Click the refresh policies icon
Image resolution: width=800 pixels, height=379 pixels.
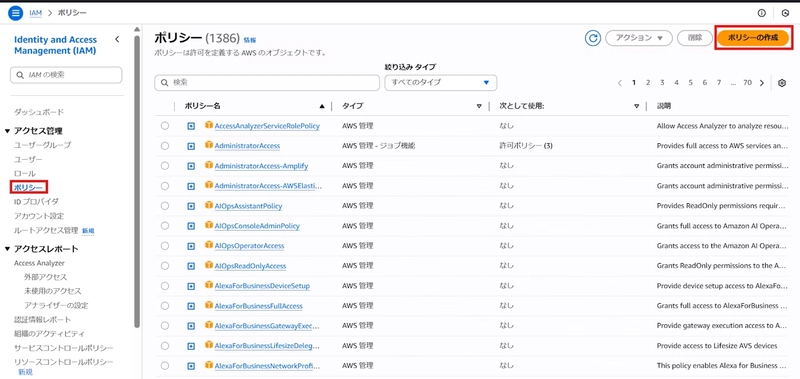click(592, 38)
